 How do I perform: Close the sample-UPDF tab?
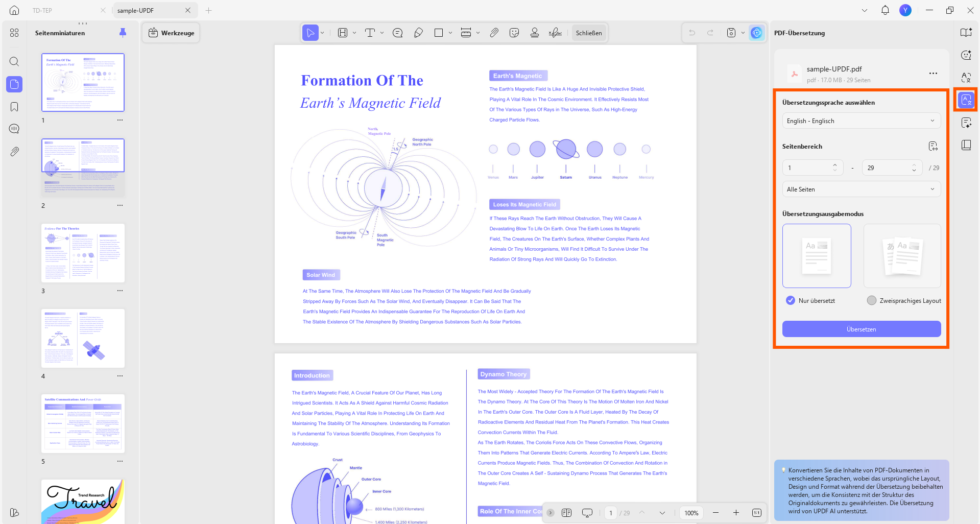(188, 10)
